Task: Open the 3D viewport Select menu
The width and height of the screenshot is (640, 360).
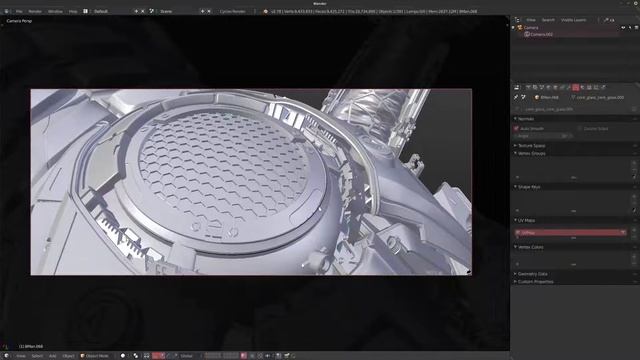Action: (37, 356)
